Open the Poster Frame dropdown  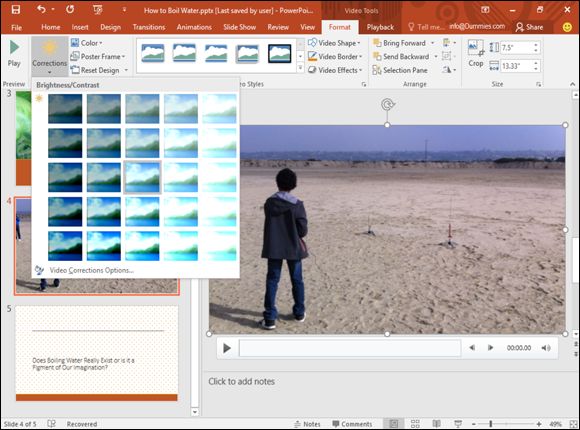pyautogui.click(x=98, y=57)
